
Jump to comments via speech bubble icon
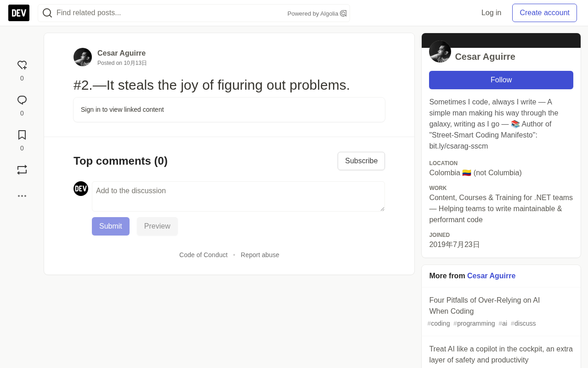click(x=22, y=100)
